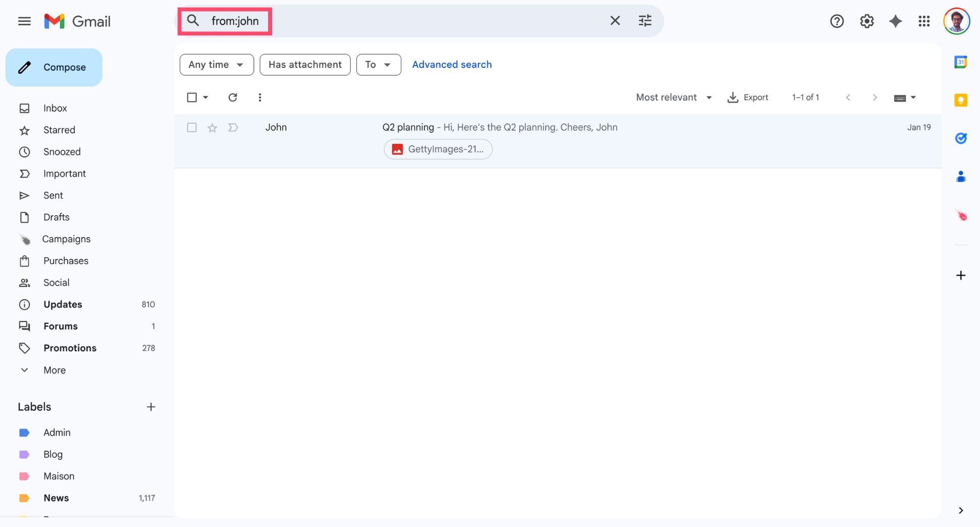Click the blue Admin label color swatch
The height and width of the screenshot is (527, 980).
point(25,433)
